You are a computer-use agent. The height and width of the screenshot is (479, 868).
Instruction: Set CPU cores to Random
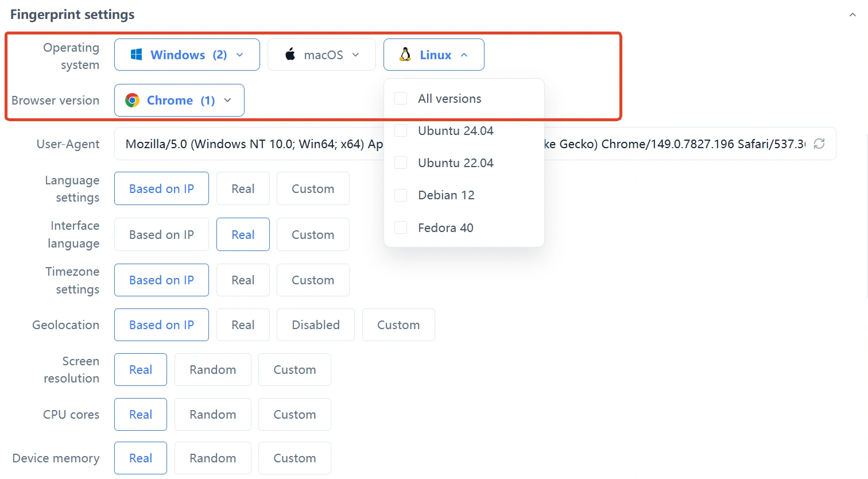213,414
